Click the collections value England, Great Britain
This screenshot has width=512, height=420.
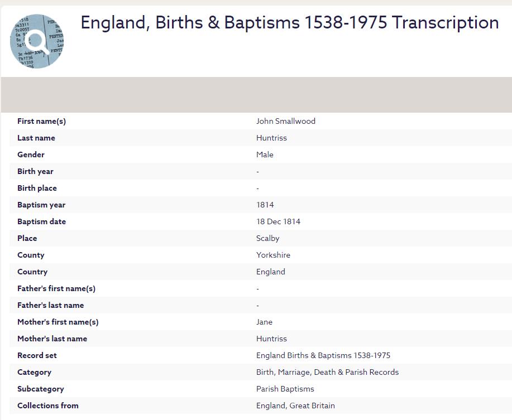tap(295, 405)
